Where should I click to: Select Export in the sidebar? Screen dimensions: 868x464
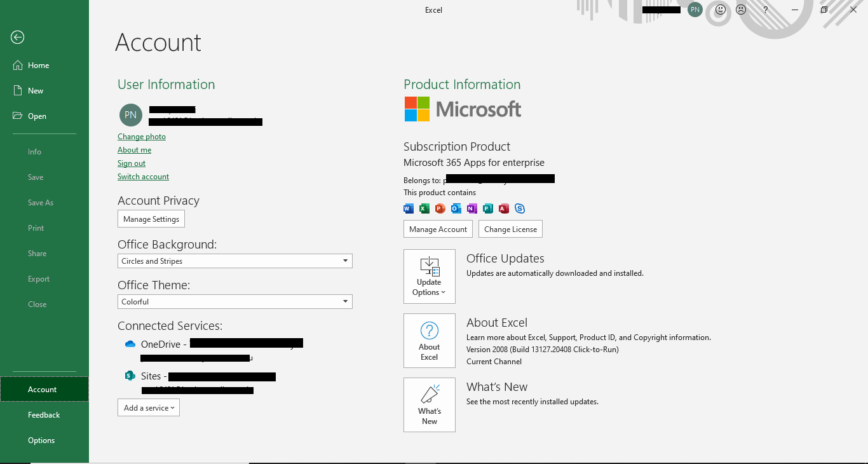coord(44,279)
